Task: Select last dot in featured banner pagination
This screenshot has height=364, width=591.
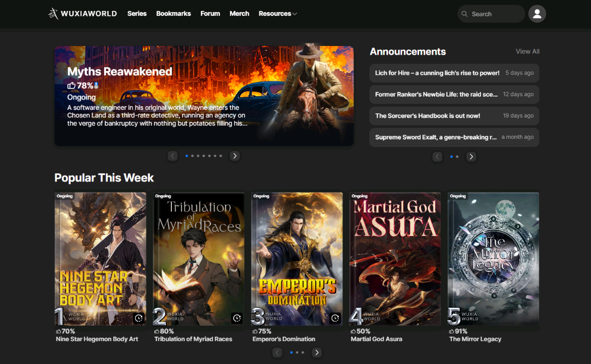Action: pos(221,156)
